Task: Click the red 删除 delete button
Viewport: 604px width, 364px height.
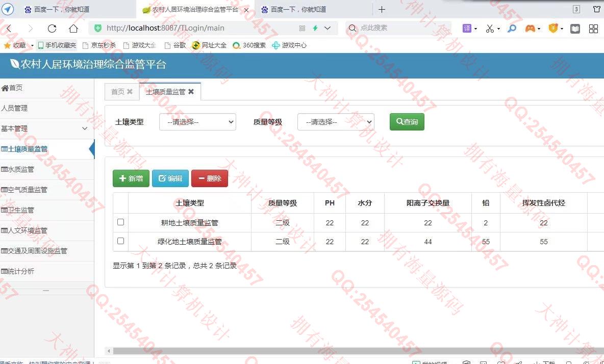Action: pyautogui.click(x=210, y=178)
